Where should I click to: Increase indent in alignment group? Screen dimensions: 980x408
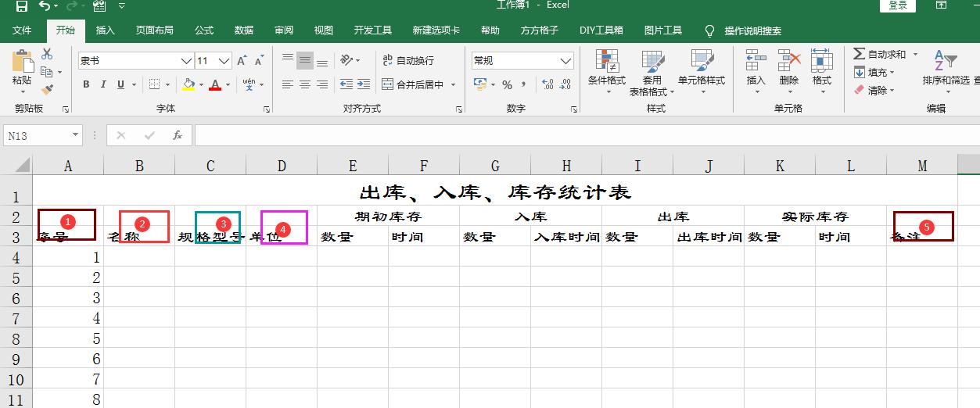pos(364,84)
